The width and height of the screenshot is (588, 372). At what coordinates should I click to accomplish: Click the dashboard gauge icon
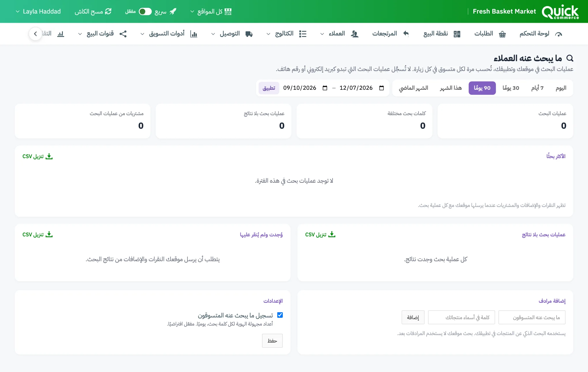click(x=559, y=34)
